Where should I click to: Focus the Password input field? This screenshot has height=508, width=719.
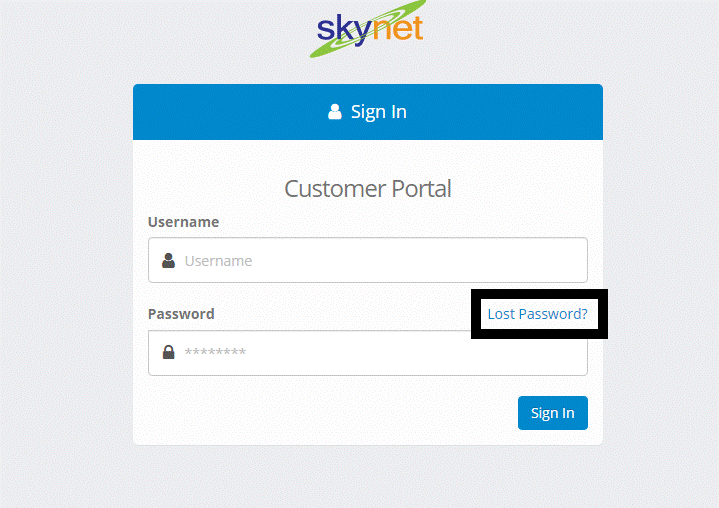(368, 353)
